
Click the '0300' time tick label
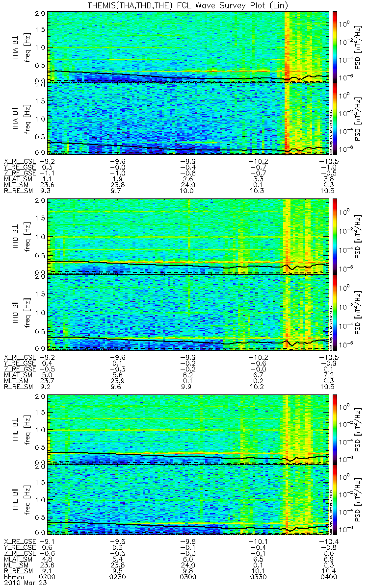pos(187,577)
